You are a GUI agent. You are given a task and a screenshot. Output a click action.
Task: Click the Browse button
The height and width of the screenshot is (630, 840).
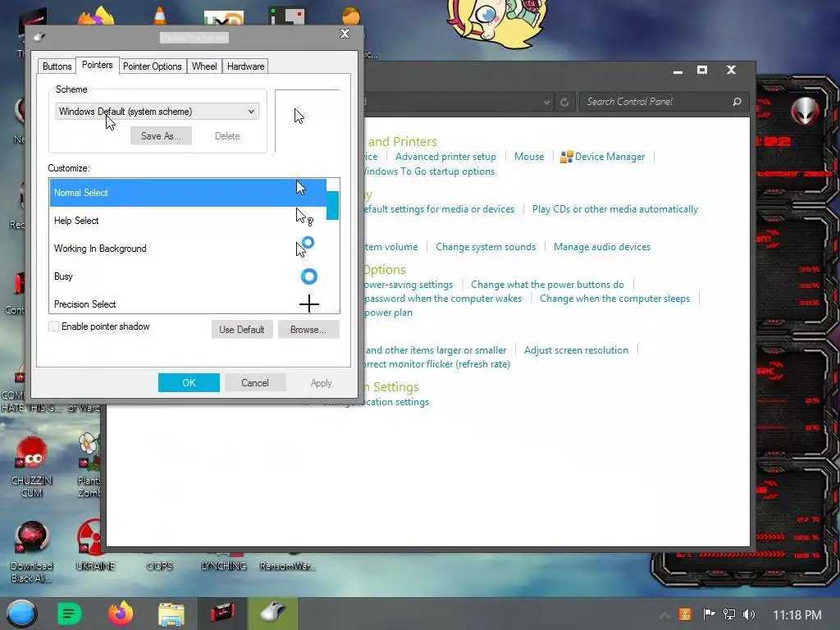(308, 330)
